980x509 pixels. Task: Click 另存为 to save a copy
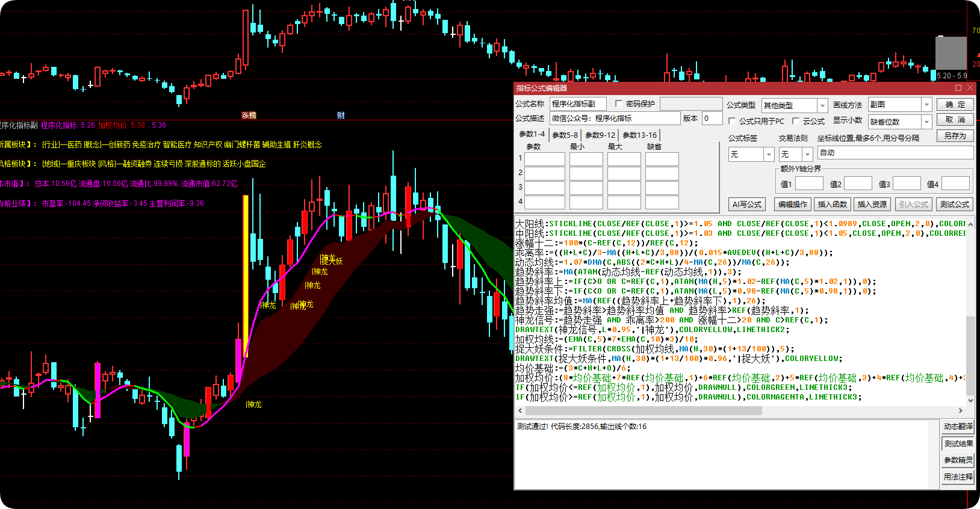[955, 135]
